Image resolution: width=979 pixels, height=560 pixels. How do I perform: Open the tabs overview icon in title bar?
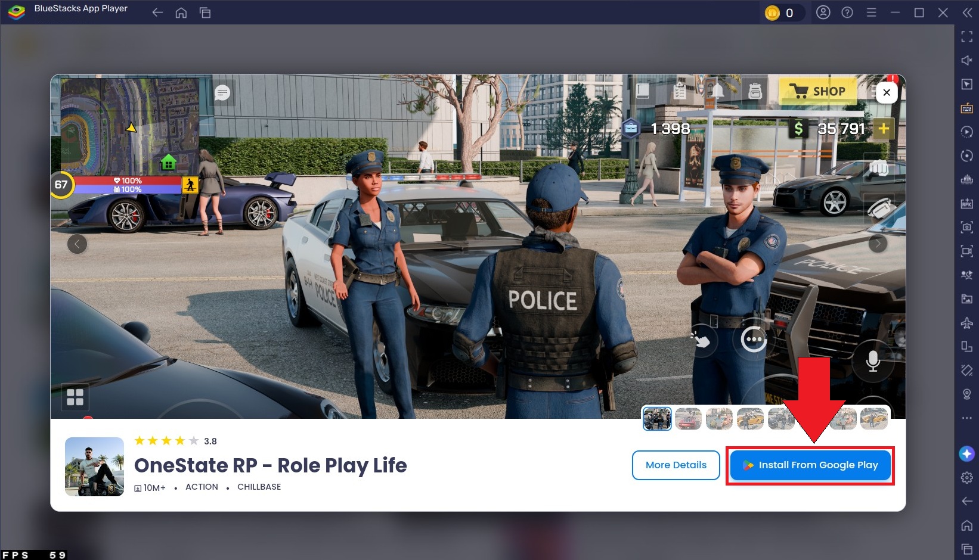pos(205,13)
